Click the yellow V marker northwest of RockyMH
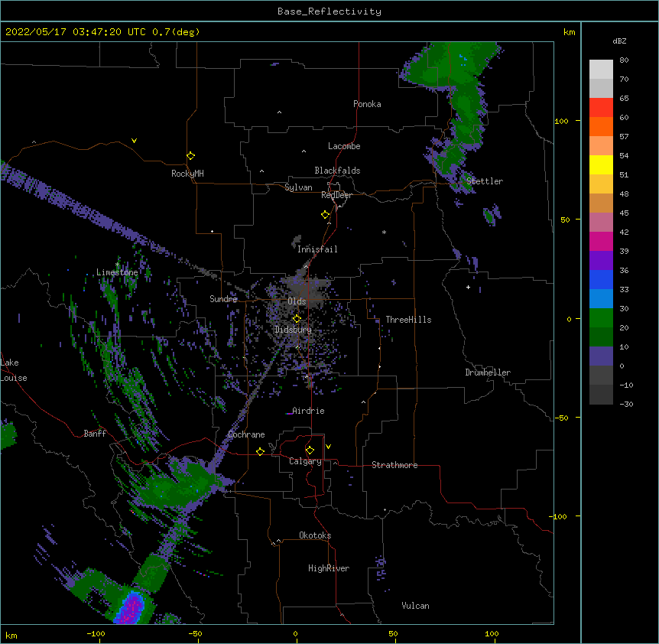Viewport: 659px width, 644px height. pos(134,141)
